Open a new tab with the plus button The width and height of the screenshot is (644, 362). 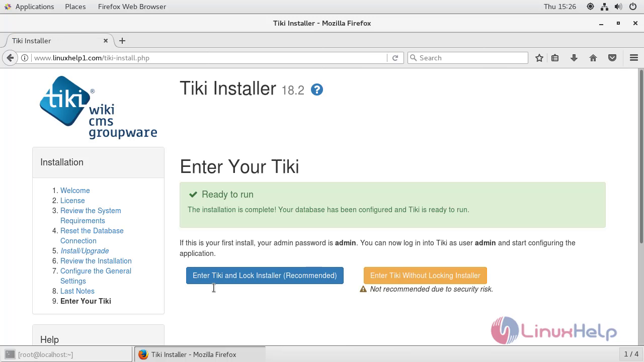click(122, 41)
